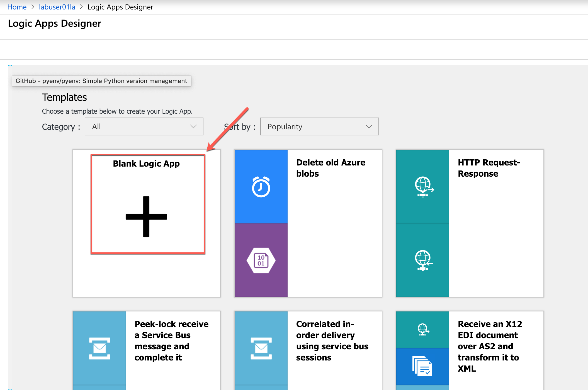588x390 pixels.
Task: Click the Logic Apps Designer page title
Action: 55,23
